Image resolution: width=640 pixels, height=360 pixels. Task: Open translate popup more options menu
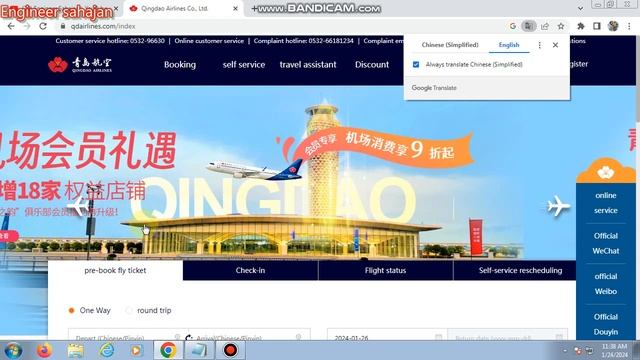click(540, 45)
